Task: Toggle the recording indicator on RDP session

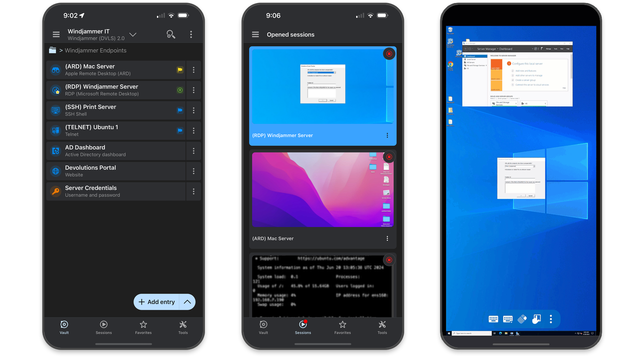Action: point(388,54)
